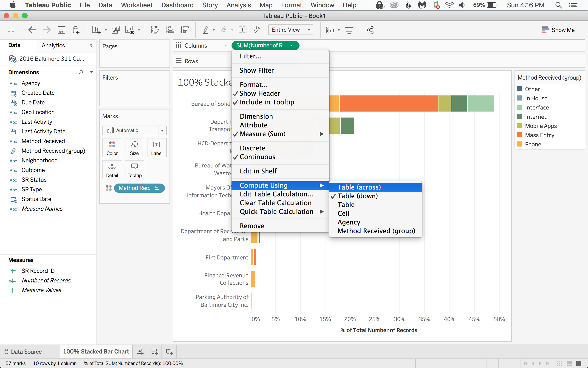The width and height of the screenshot is (588, 368).
Task: Choose Table (down) compute option
Action: click(376, 196)
